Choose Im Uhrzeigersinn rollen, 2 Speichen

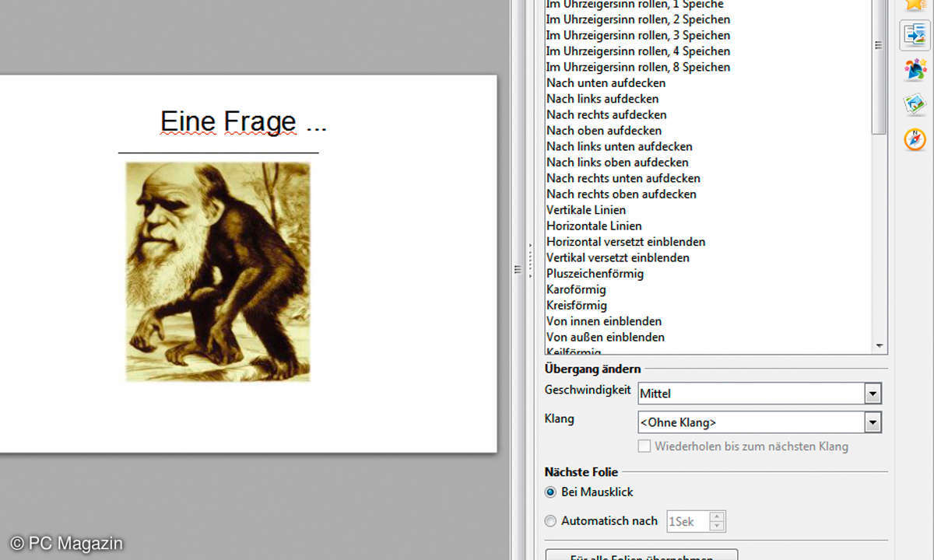638,19
